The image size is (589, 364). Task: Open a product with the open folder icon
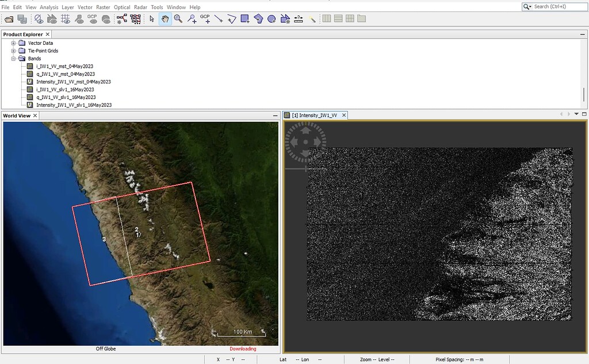click(x=9, y=18)
